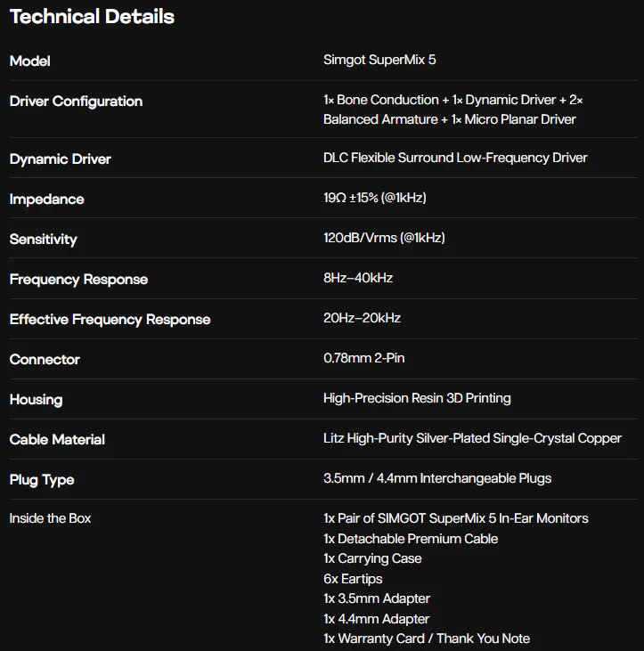Viewport: 644px width, 651px height.
Task: Click the 1x Carrying Case line
Action: [x=372, y=559]
